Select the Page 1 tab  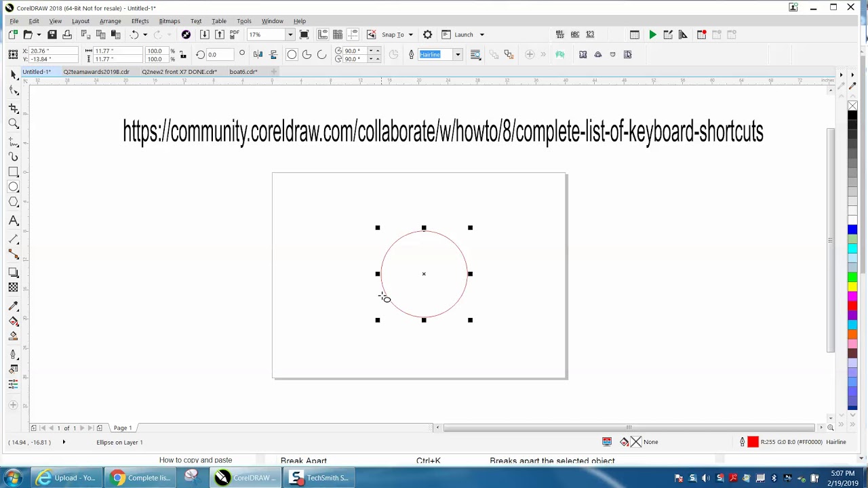[x=123, y=428]
